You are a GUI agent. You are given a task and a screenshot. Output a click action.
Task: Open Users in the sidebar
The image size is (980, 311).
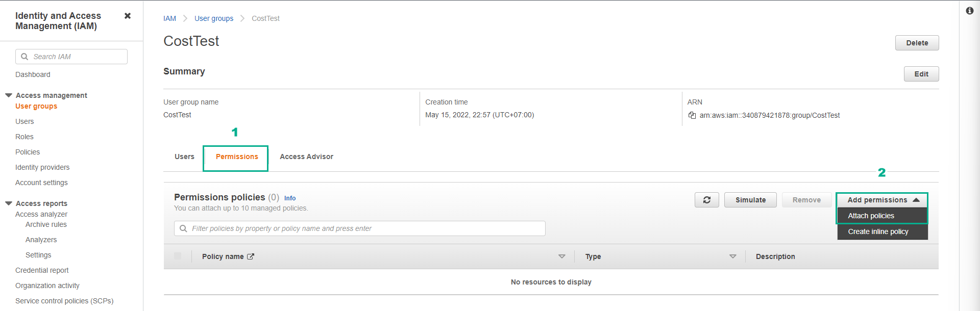(24, 121)
